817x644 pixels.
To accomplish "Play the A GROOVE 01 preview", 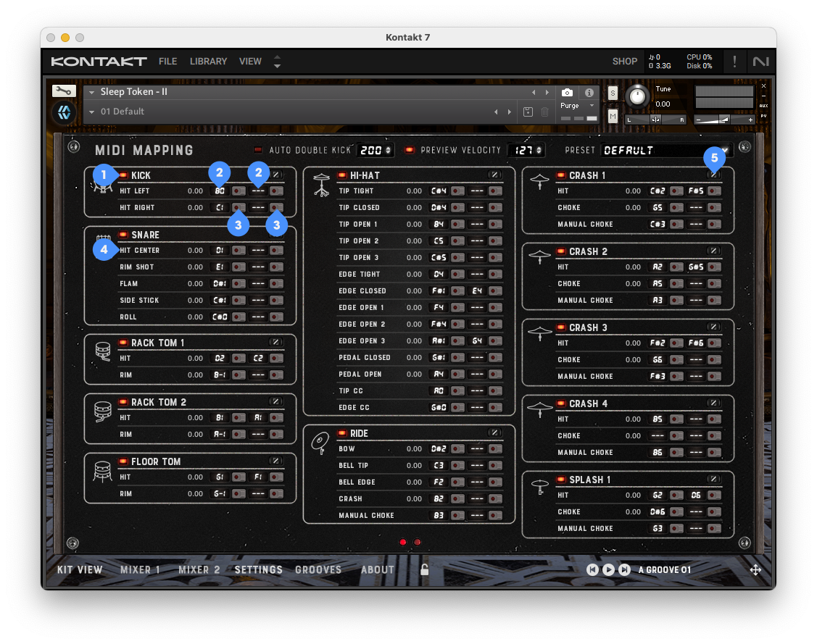I will [608, 570].
